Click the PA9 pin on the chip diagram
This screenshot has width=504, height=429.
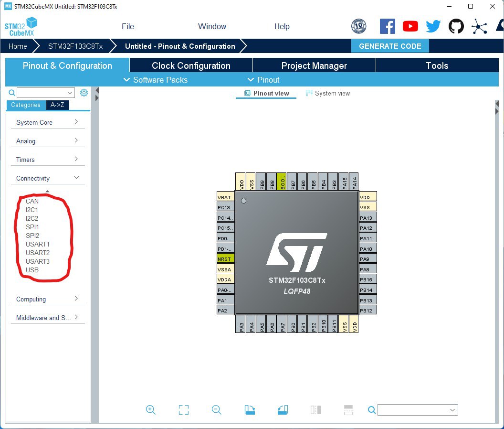[x=367, y=258]
